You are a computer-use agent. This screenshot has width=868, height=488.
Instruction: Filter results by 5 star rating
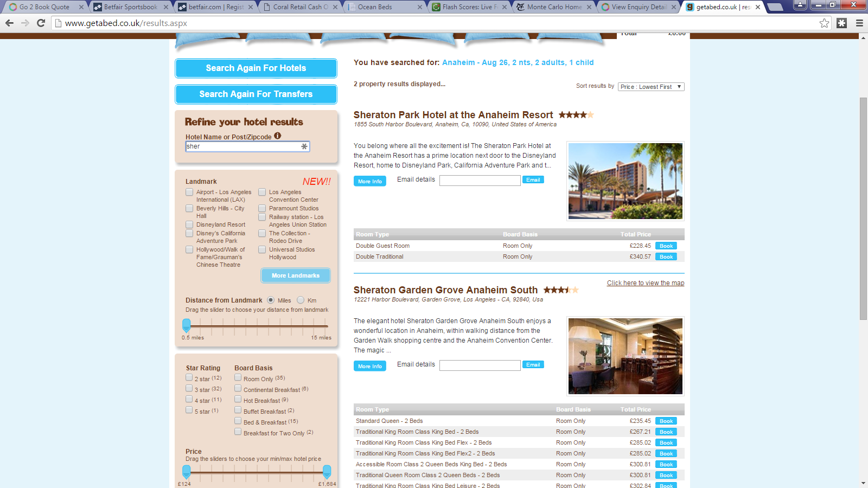189,410
